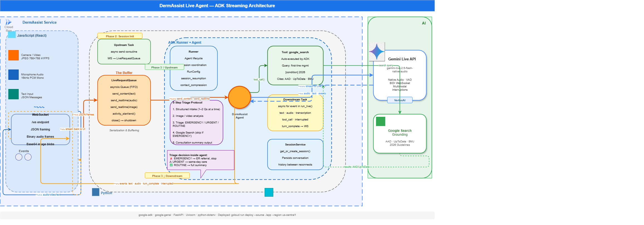Select the LiveRequestQueue heading
644x225 pixels.
click(x=124, y=80)
